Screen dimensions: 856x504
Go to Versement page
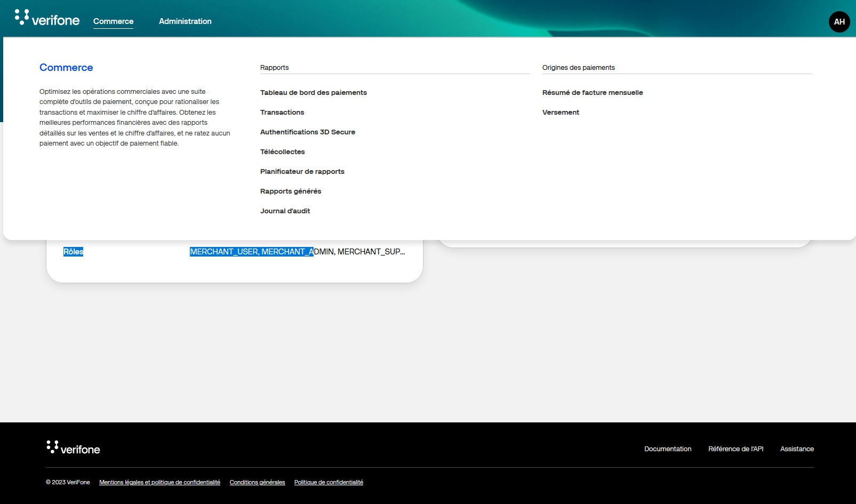click(560, 113)
